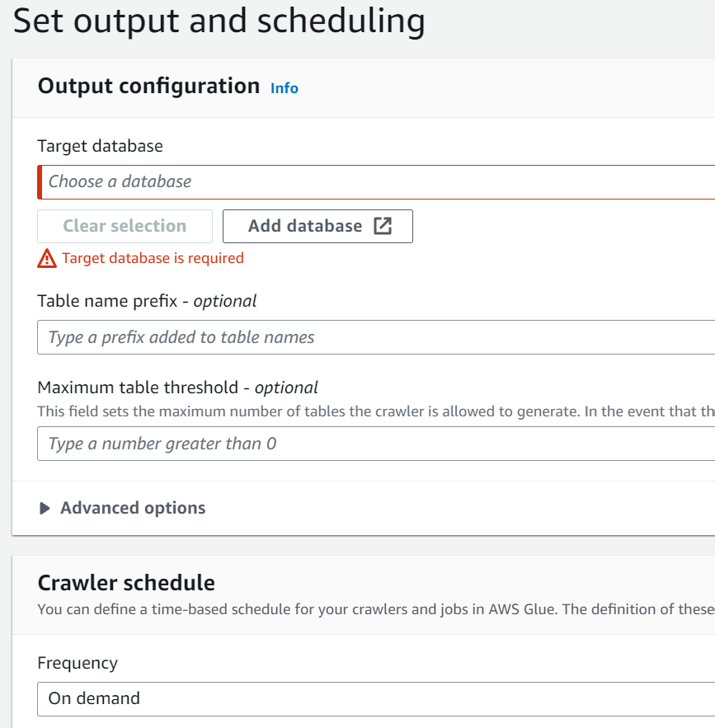Click the Output configuration section heading
Screen dimensions: 715x728
coord(148,87)
